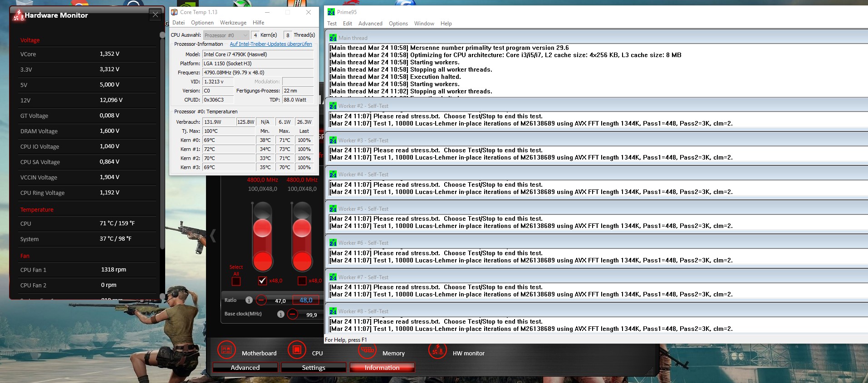Click the Worker #8 Self-Test window icon
The height and width of the screenshot is (383, 868).
click(333, 311)
